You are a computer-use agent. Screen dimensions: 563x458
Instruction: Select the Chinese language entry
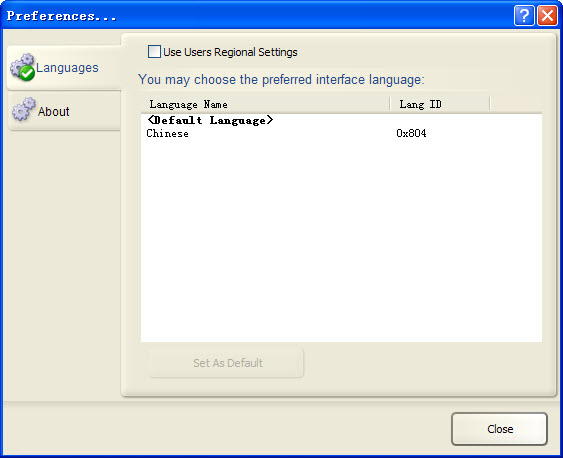[x=167, y=134]
